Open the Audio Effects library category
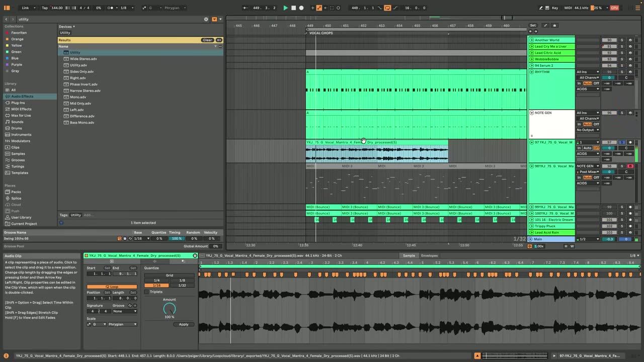Screen dimensions: 644x362 point(22,97)
